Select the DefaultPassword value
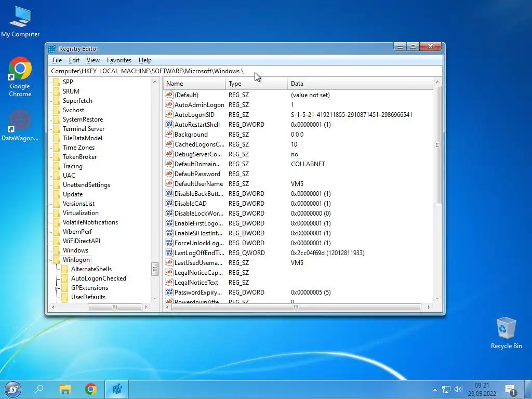The width and height of the screenshot is (532, 399). pyautogui.click(x=197, y=174)
